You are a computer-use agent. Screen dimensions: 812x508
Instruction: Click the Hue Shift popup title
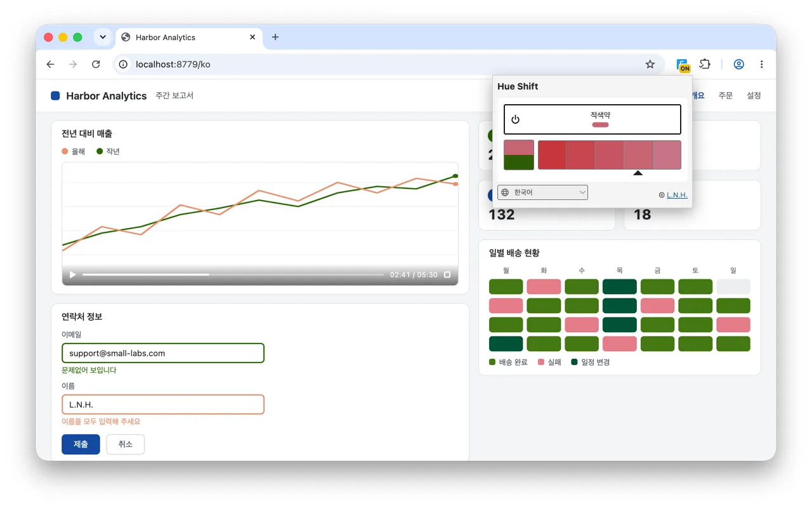pyautogui.click(x=518, y=86)
